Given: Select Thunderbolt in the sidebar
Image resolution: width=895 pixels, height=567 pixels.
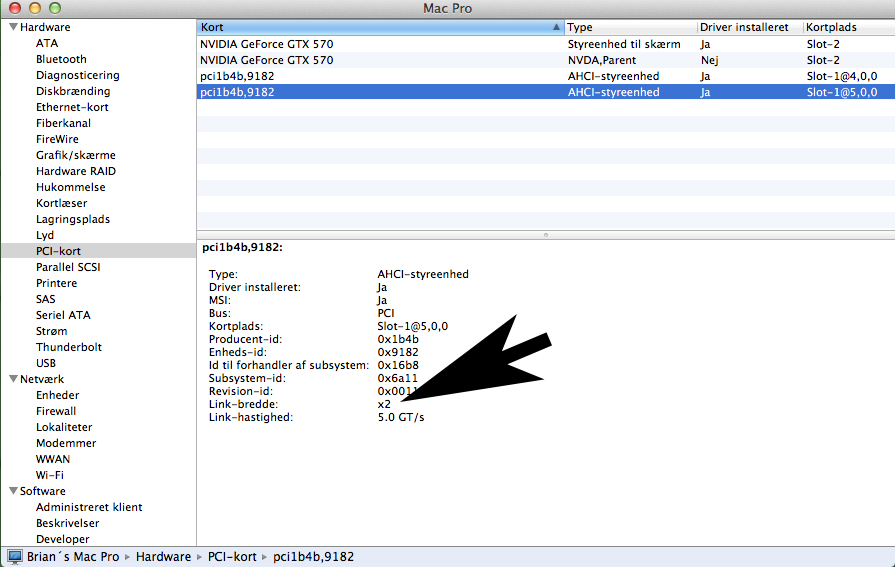Looking at the screenshot, I should (x=68, y=347).
